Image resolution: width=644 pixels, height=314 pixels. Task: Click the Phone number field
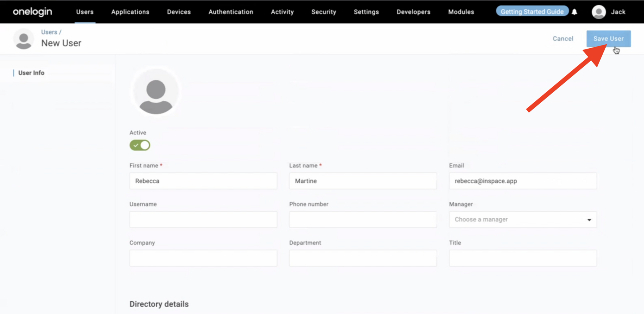coord(363,219)
